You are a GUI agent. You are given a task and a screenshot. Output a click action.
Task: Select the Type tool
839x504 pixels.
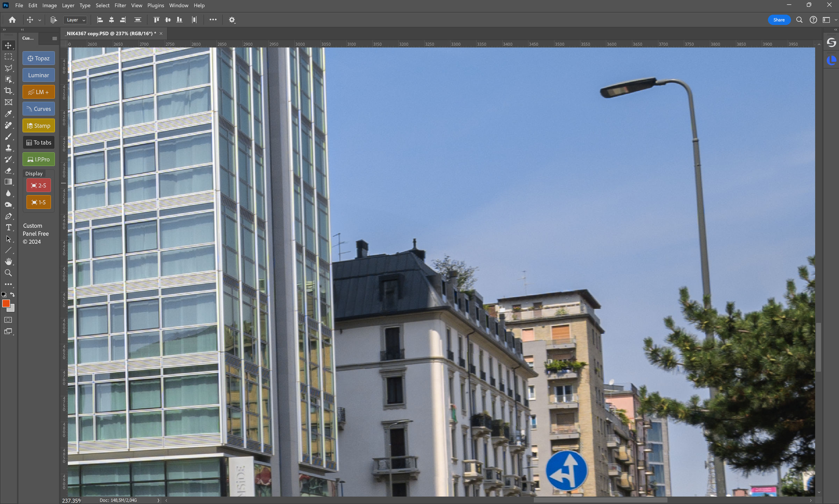point(9,227)
